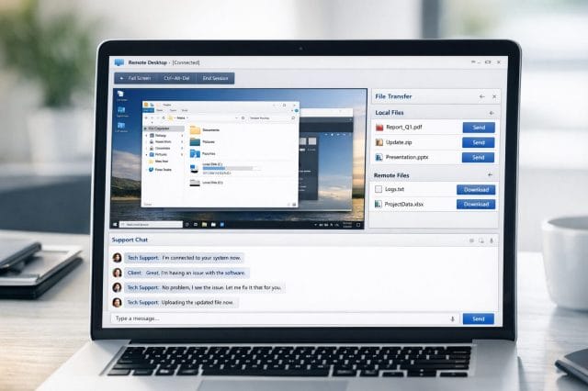Open remote Windows Start button

[115, 225]
